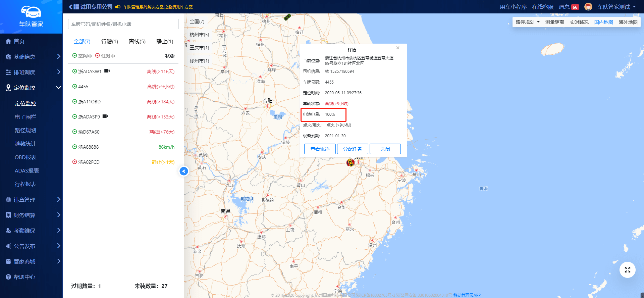This screenshot has width=644, height=298.
Task: Click the video camera icon beside 浙ADASW1
Action: [107, 71]
